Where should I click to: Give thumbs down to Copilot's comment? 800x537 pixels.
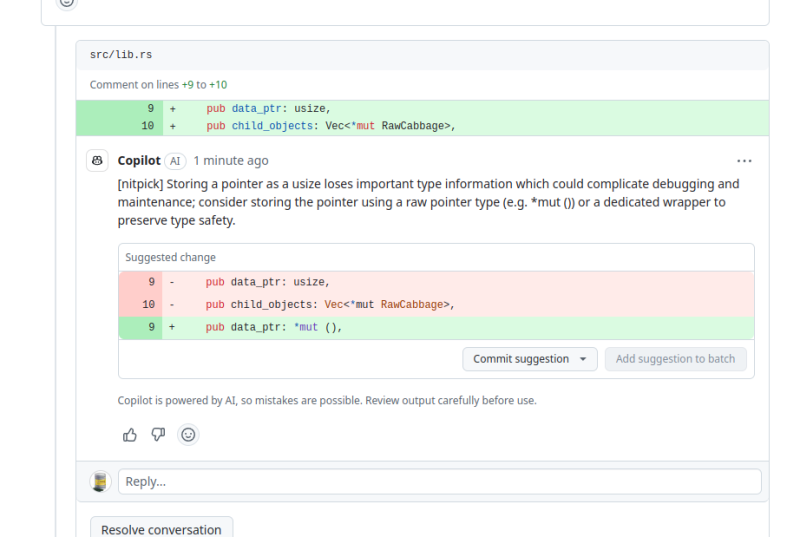tap(158, 435)
